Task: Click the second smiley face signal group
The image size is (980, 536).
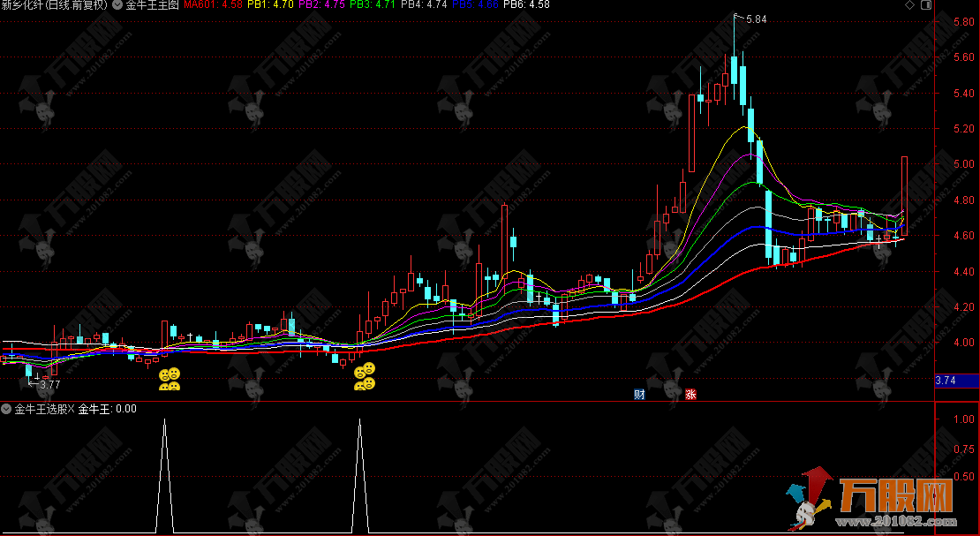Action: [x=365, y=376]
